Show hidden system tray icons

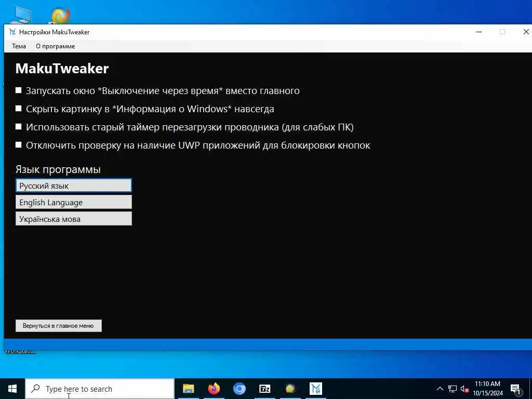click(x=440, y=389)
